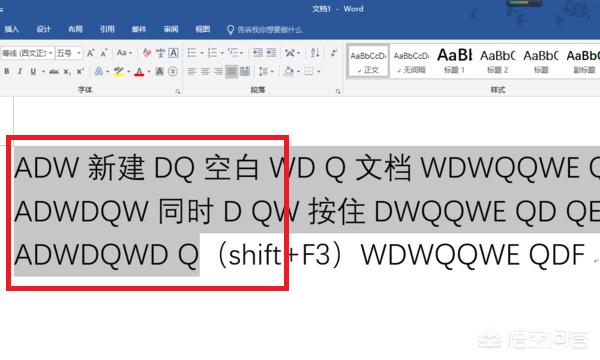Click the Shrink Font icon

(x=104, y=53)
